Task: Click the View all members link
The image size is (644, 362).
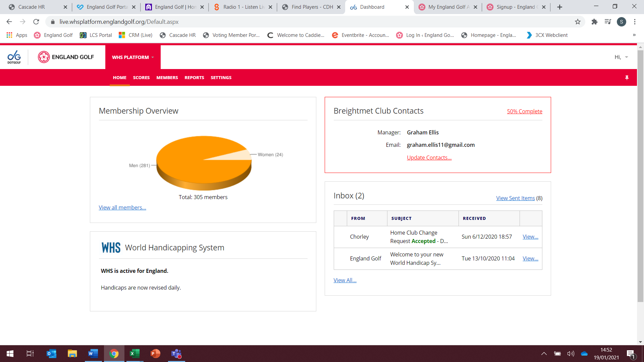Action: point(122,207)
